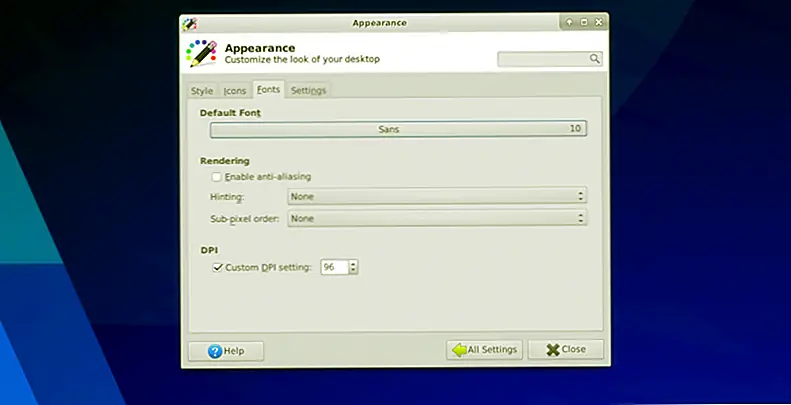Click the magnifier icon in search box
Viewport: 791px width, 405px height.
click(594, 60)
